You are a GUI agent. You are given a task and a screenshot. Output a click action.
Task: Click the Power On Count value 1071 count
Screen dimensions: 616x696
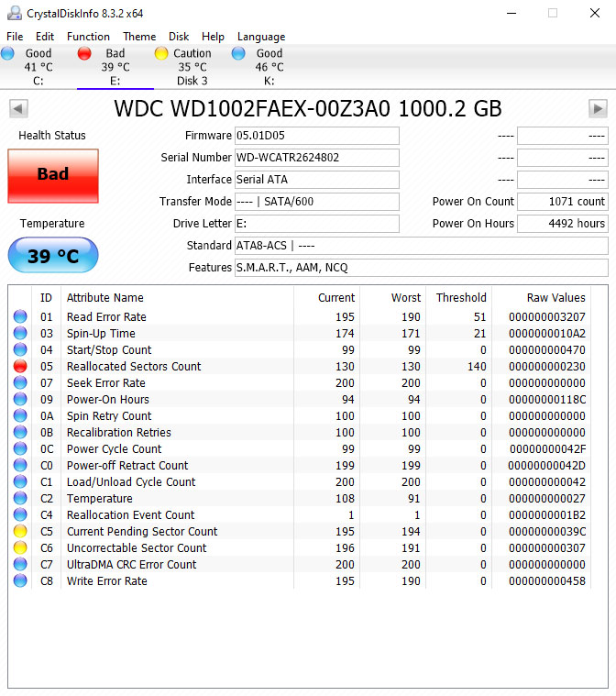tap(563, 202)
